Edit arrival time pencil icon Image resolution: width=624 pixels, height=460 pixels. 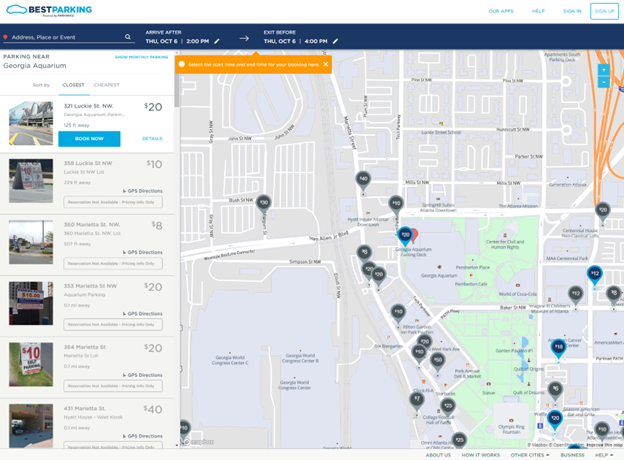point(217,41)
